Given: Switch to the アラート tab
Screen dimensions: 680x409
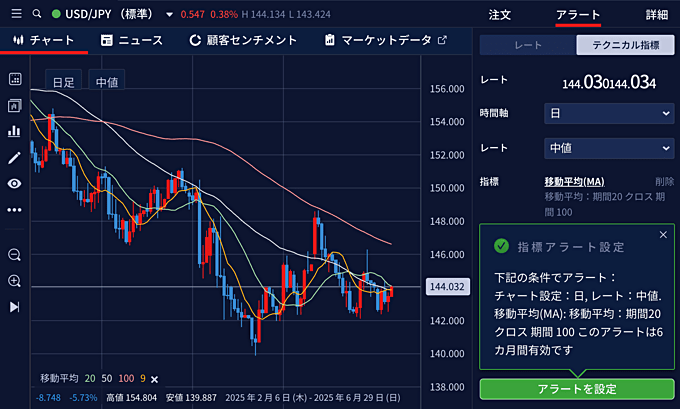Looking at the screenshot, I should (578, 15).
